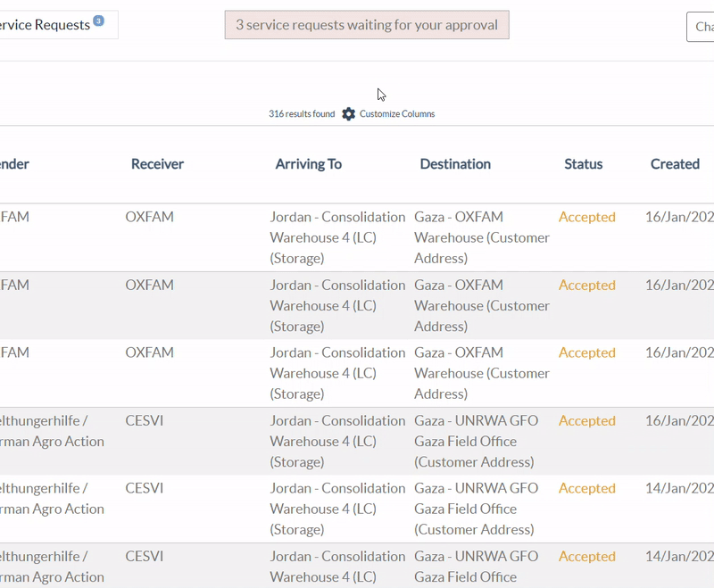Click Arriving To cell in the 16/Jan CESVI row
Viewport: 714px width, 588px height.
[x=337, y=441]
